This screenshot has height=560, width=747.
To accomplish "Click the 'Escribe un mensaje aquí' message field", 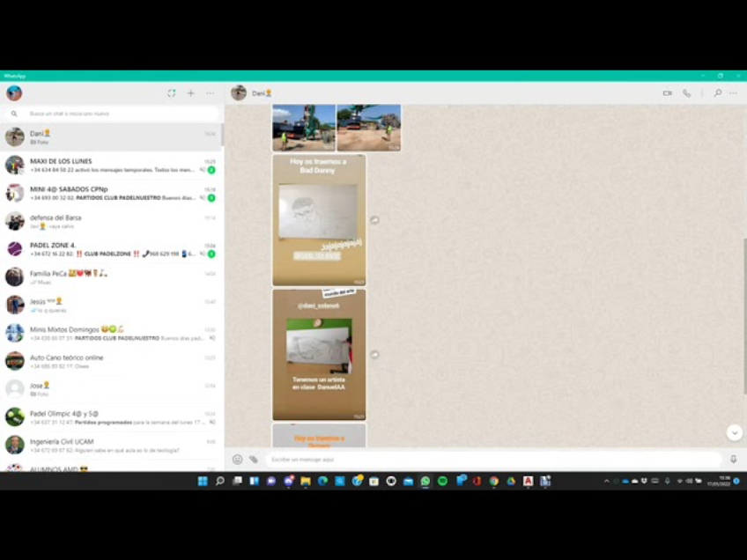I will (x=493, y=460).
